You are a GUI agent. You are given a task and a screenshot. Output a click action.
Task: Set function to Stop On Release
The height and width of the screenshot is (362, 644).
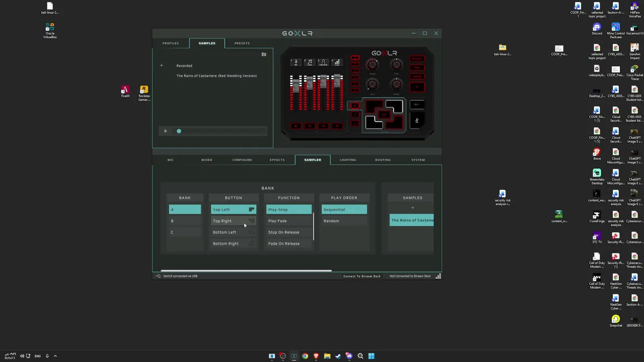(289, 232)
